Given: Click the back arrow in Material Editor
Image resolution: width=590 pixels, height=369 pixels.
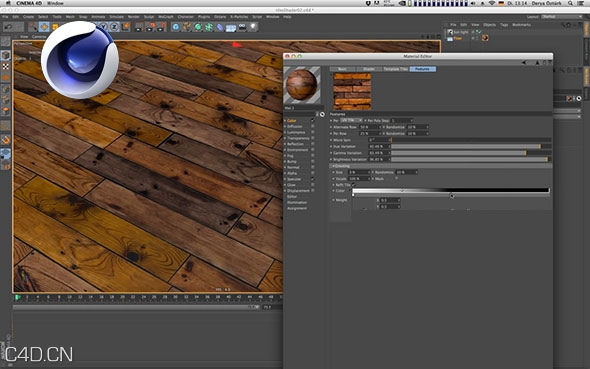Looking at the screenshot, I should (x=524, y=62).
